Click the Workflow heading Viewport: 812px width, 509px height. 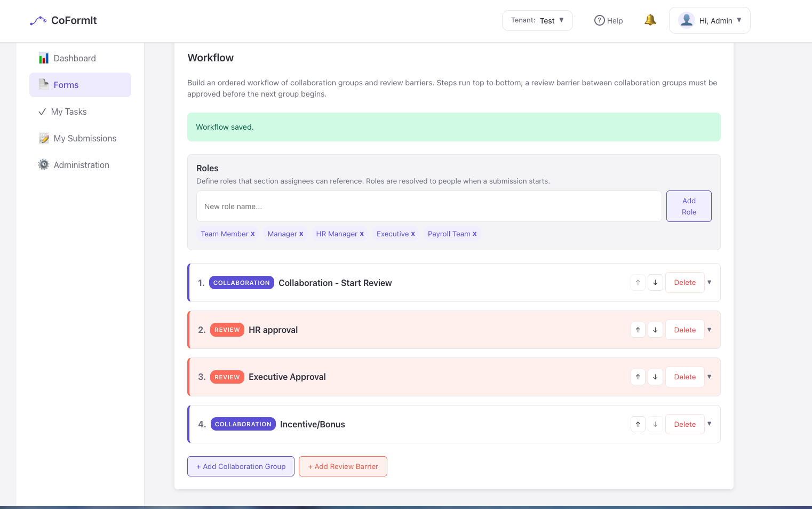(211, 58)
